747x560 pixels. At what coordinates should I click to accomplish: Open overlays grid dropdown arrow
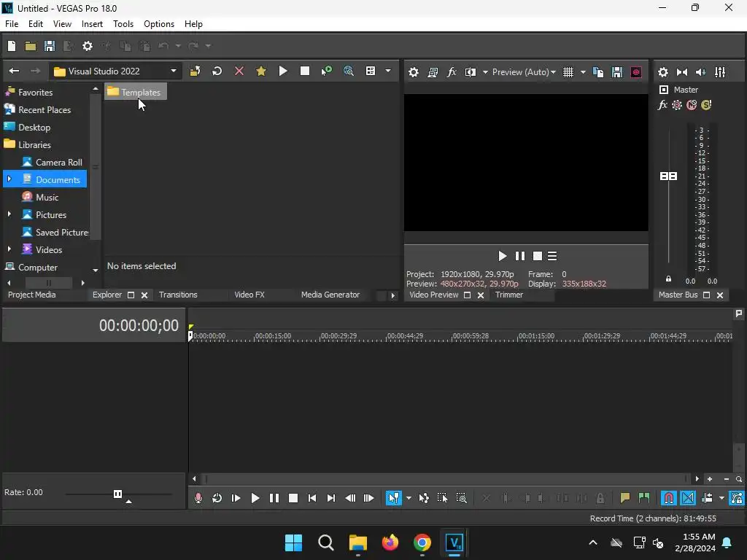tap(583, 72)
